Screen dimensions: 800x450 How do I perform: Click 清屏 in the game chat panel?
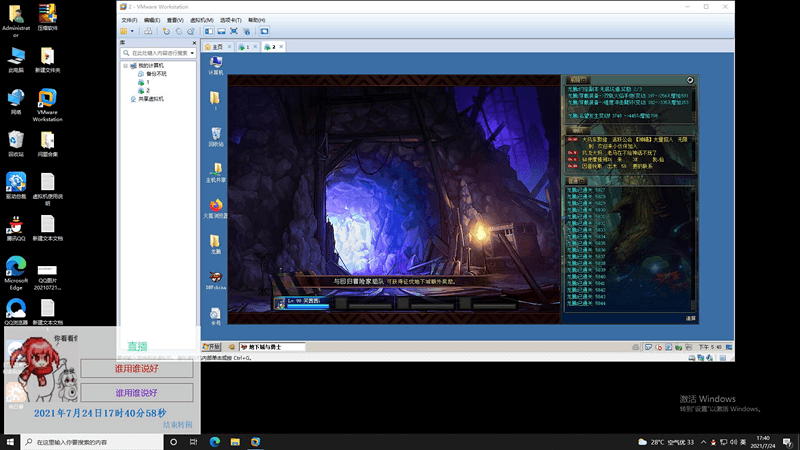pyautogui.click(x=690, y=318)
